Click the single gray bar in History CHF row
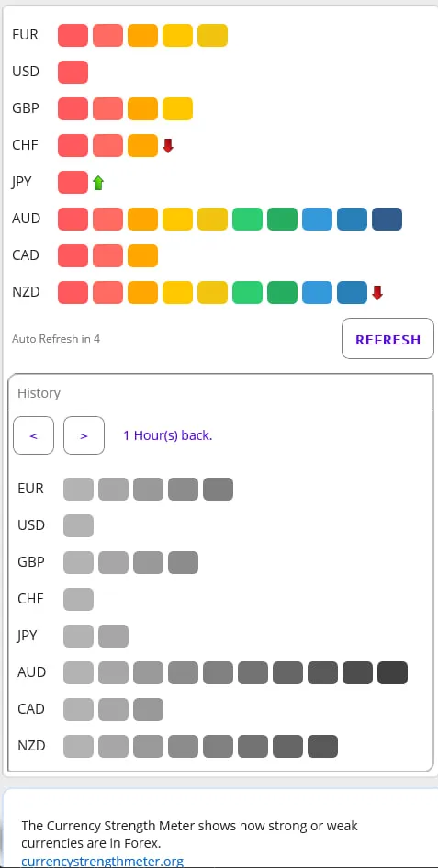Screen dimensions: 438x868 coord(79,600)
